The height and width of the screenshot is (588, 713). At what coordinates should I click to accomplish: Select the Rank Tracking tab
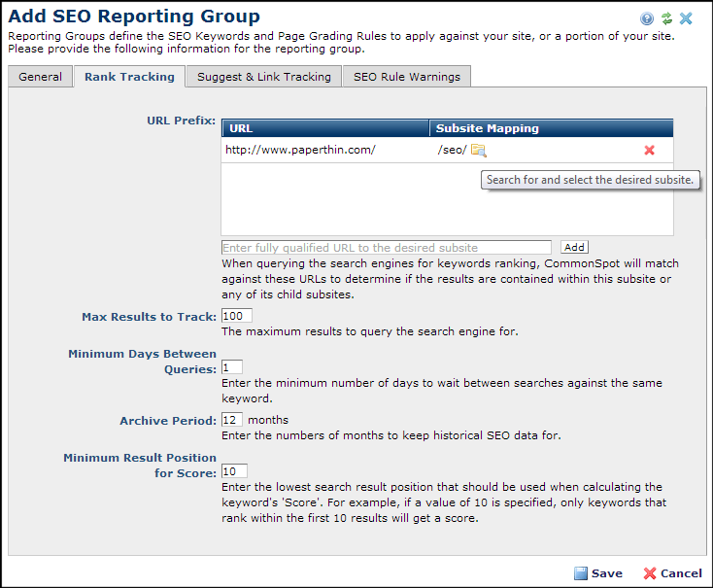coord(129,77)
